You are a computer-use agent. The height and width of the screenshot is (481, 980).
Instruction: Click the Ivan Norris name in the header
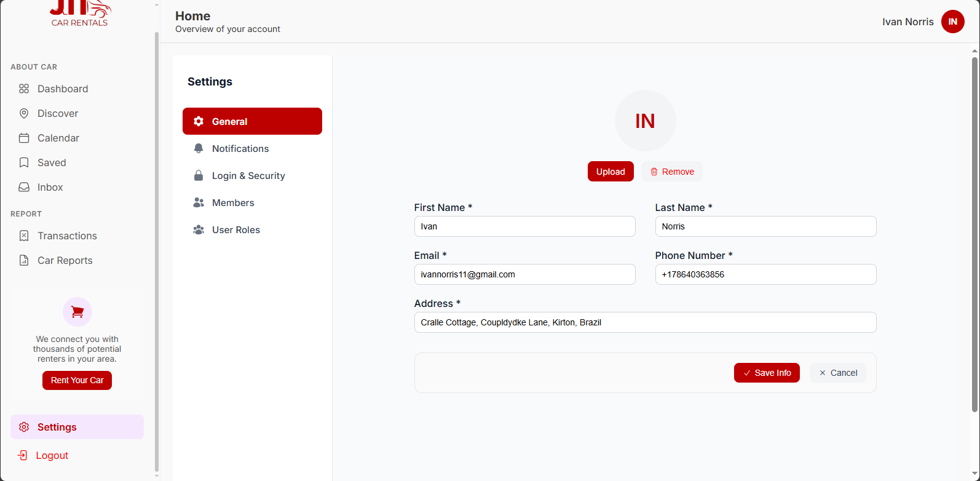907,22
